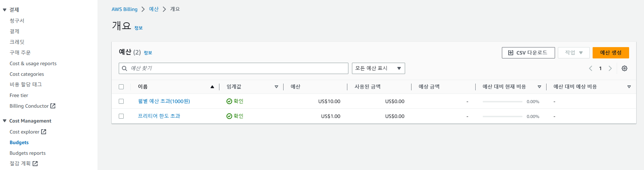
Task: Open Billing Conductor external link icon
Action: 53,106
